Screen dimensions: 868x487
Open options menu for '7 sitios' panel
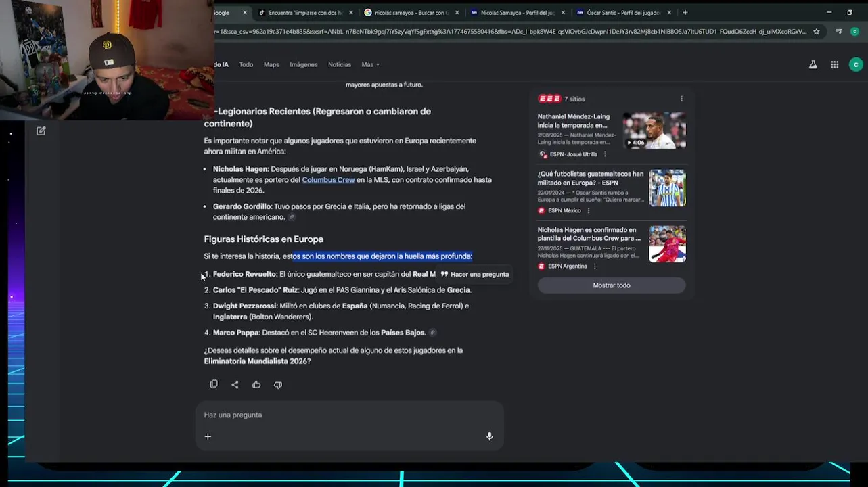click(681, 99)
